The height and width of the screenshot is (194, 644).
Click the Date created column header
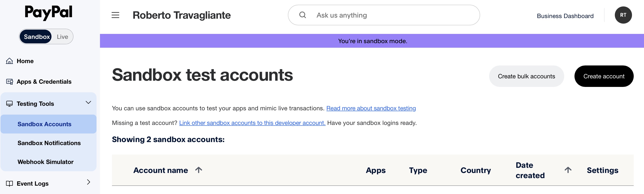tap(530, 170)
